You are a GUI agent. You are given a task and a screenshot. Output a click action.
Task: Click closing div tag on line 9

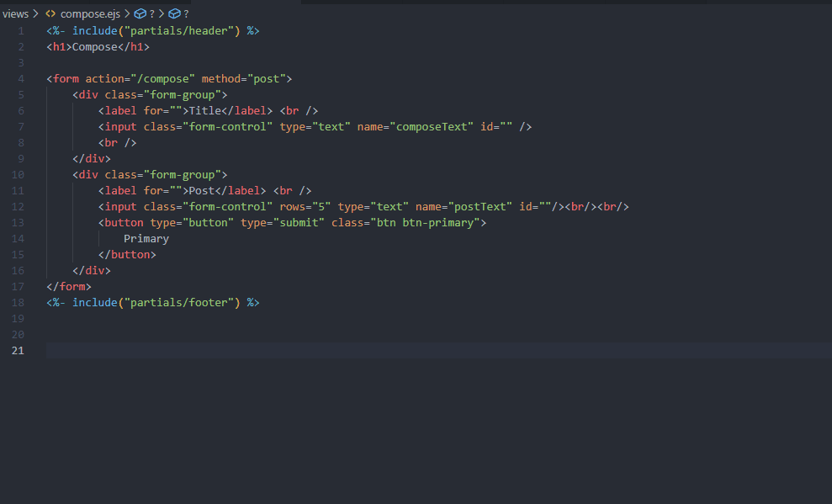[x=92, y=158]
